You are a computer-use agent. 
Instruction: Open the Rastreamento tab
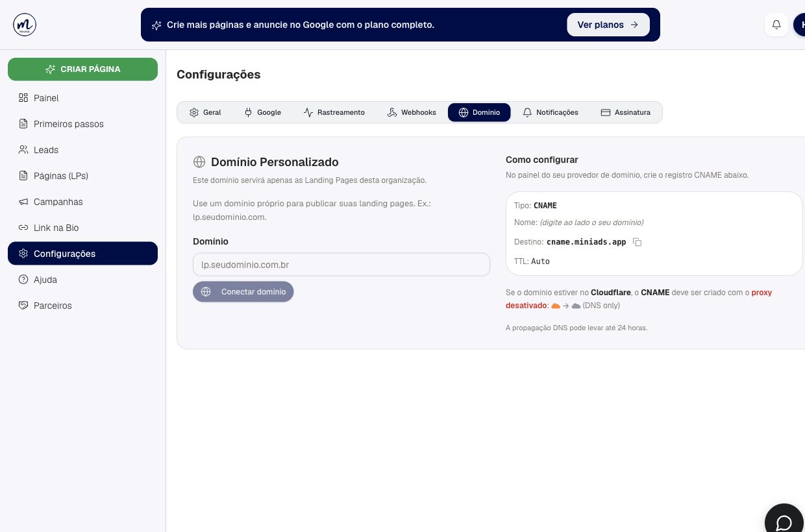click(x=334, y=112)
